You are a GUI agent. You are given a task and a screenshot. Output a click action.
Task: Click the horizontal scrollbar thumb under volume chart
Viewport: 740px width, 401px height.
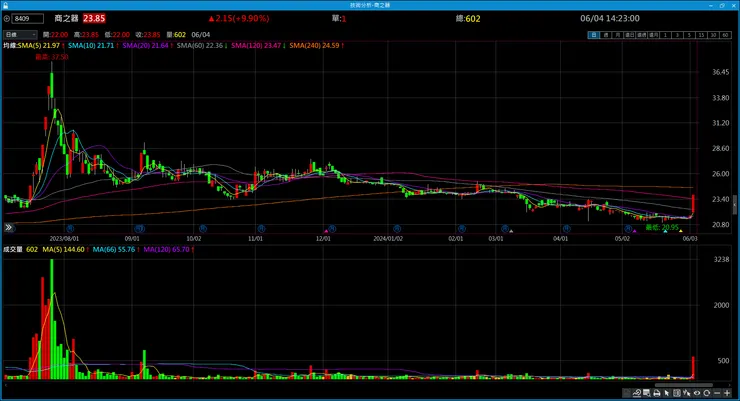pos(683,385)
